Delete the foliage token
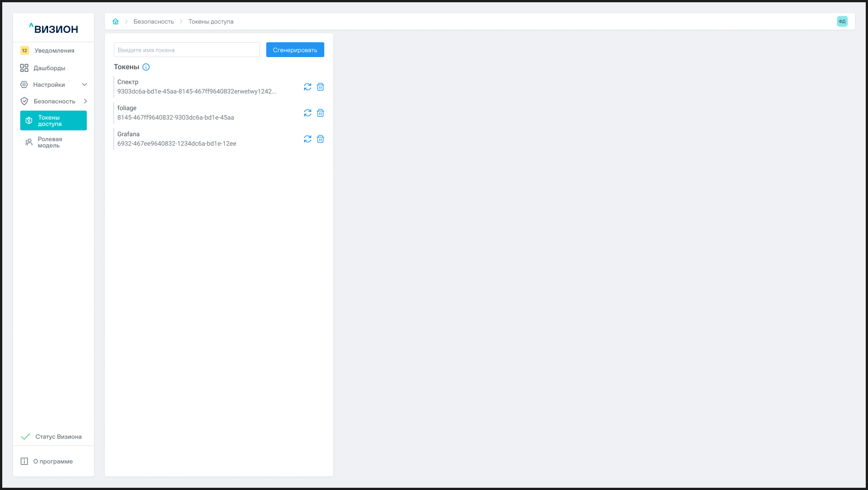Screen dimensions: 868x490 click(x=320, y=113)
